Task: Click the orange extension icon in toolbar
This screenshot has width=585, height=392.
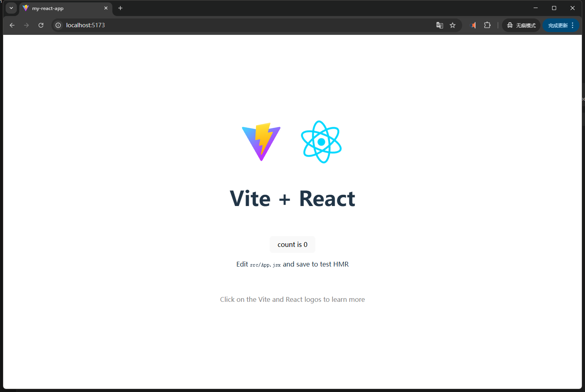Action: click(473, 25)
